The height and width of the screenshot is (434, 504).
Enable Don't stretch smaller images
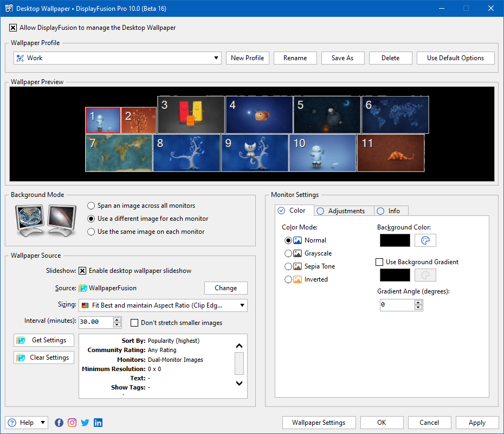click(x=134, y=323)
